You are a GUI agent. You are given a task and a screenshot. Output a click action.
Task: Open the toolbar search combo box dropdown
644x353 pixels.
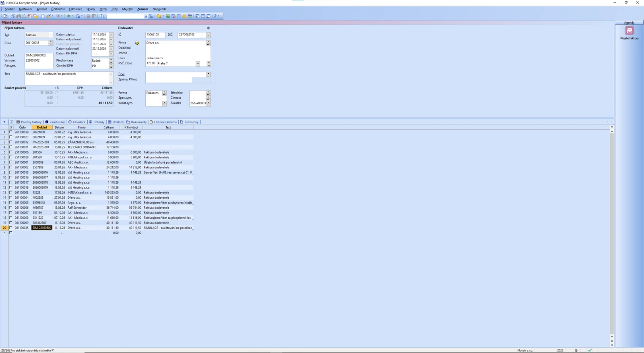(x=146, y=16)
